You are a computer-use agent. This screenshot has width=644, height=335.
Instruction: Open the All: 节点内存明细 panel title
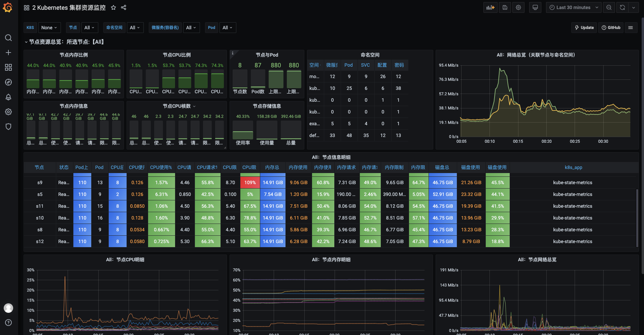tap(331, 260)
